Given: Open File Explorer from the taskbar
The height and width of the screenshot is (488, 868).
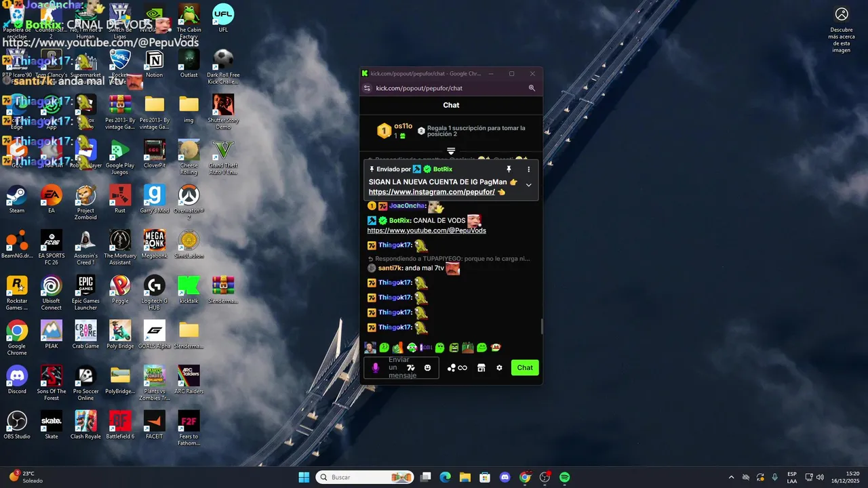Looking at the screenshot, I should point(465,477).
